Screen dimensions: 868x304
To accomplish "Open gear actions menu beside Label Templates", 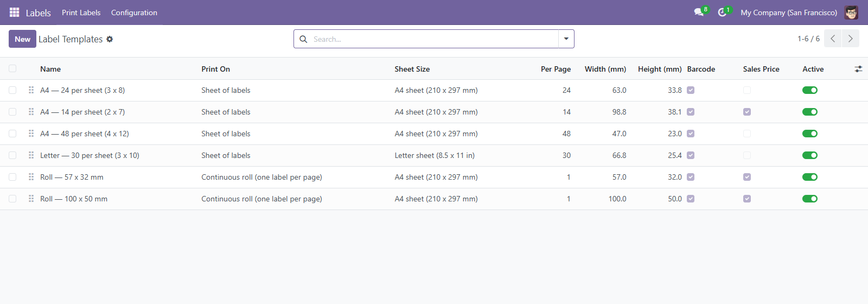I will click(x=110, y=39).
